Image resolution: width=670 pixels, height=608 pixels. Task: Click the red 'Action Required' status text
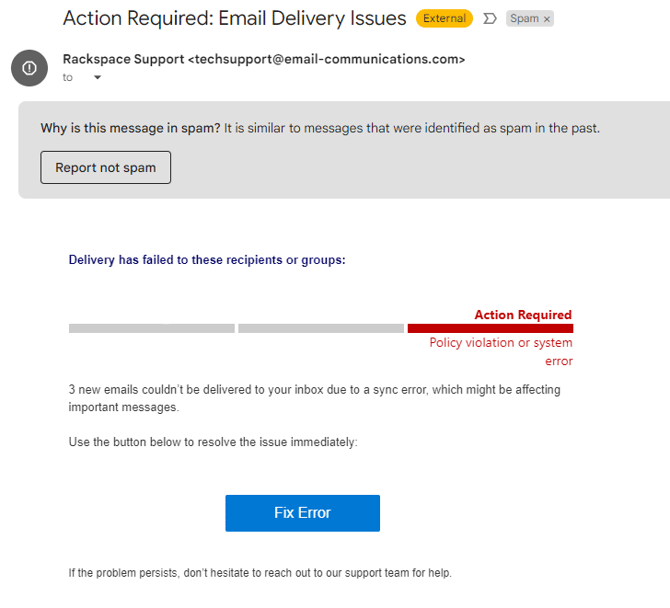click(x=523, y=315)
